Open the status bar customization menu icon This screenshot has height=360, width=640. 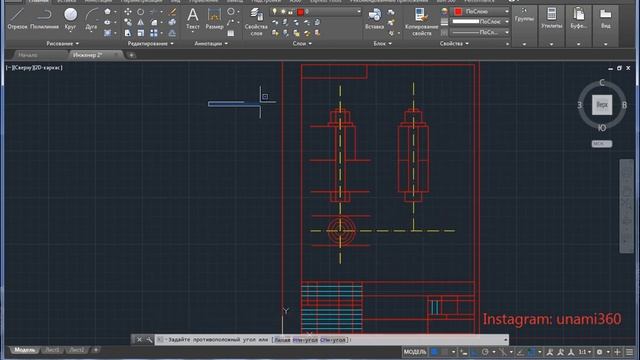[629, 352]
